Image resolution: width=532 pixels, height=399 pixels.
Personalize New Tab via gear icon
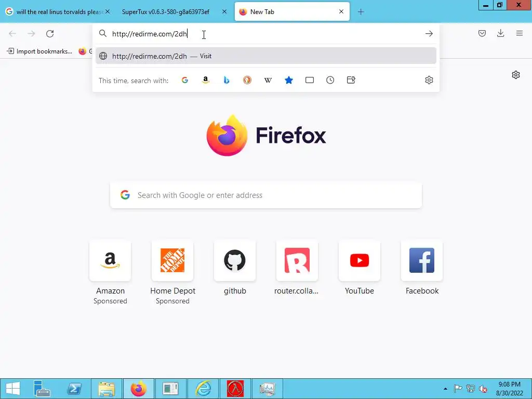516,75
